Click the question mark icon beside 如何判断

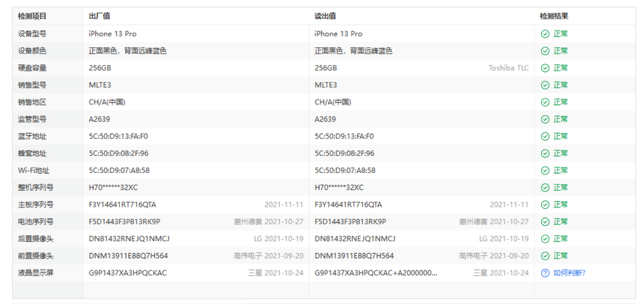545,273
